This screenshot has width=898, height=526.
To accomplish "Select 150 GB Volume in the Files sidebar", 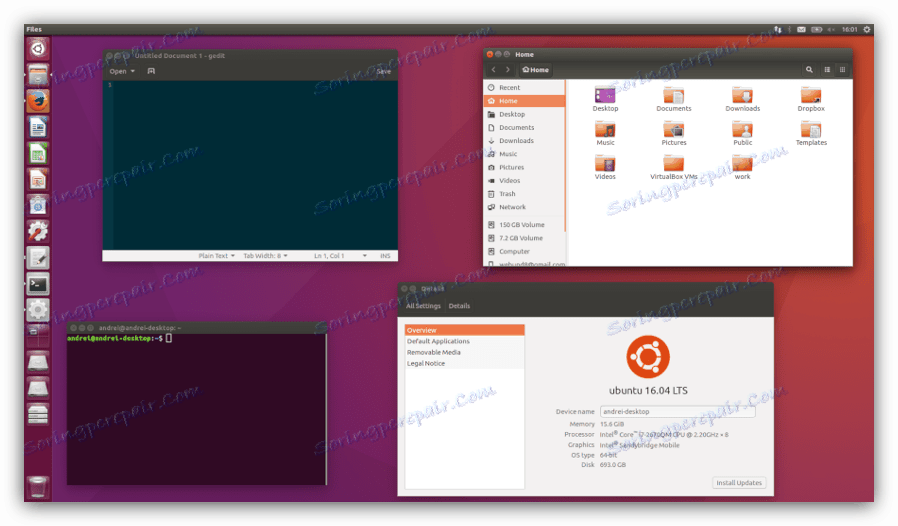I will point(524,225).
